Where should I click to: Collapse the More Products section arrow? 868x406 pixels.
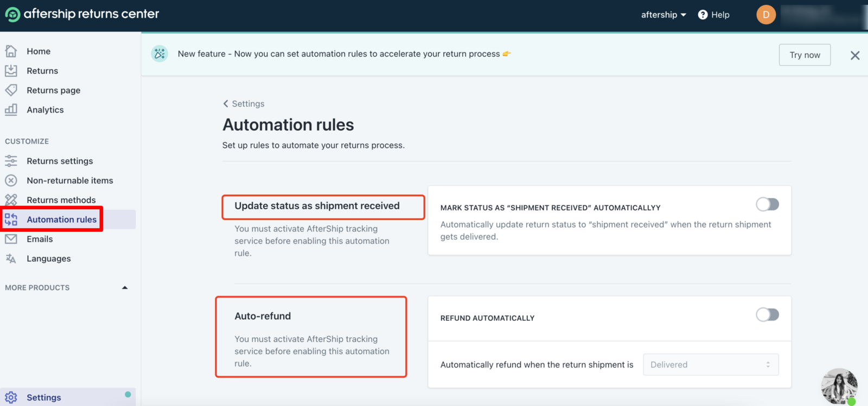pyautogui.click(x=125, y=288)
